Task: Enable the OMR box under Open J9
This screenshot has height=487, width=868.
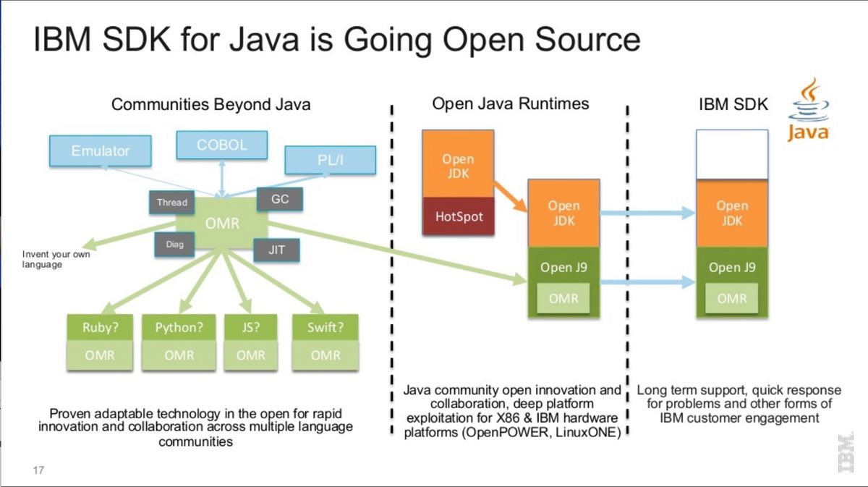Action: [x=564, y=297]
